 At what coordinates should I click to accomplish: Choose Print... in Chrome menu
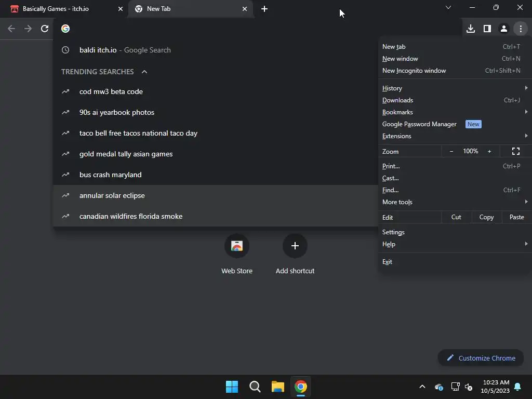click(455, 166)
